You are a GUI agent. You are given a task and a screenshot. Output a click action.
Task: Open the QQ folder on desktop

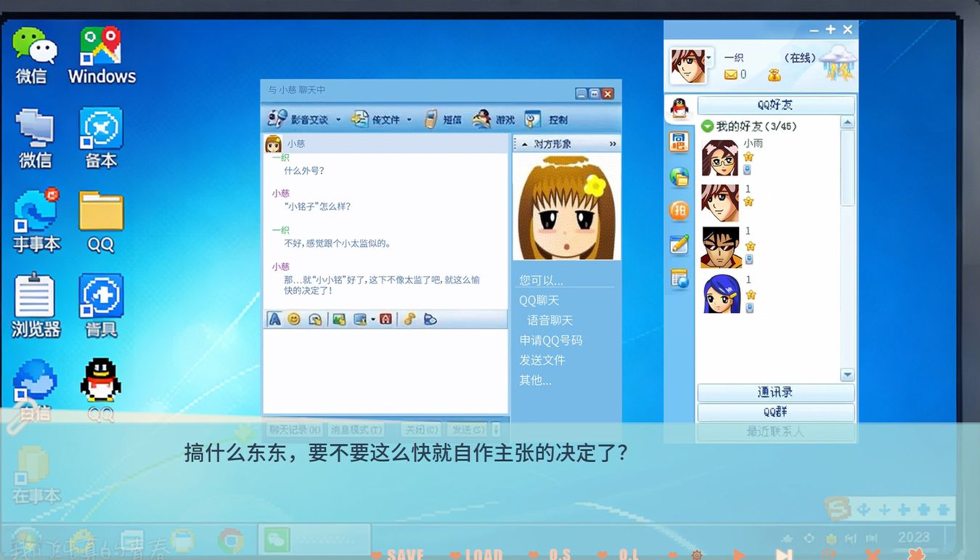101,222
